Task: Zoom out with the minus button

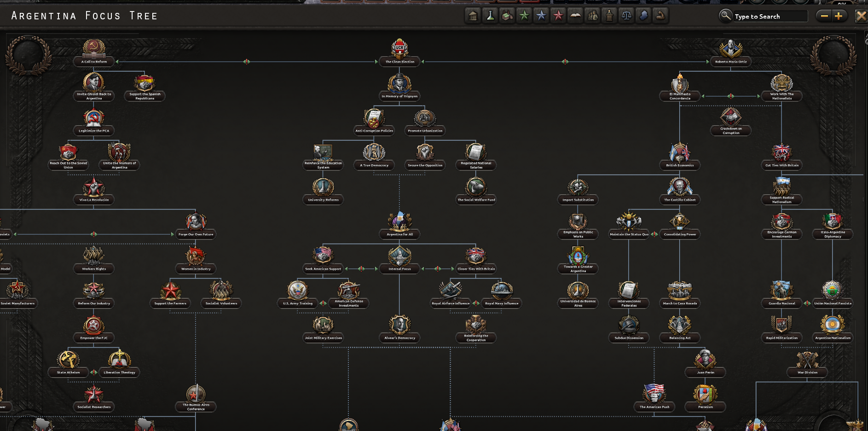Action: (x=824, y=16)
